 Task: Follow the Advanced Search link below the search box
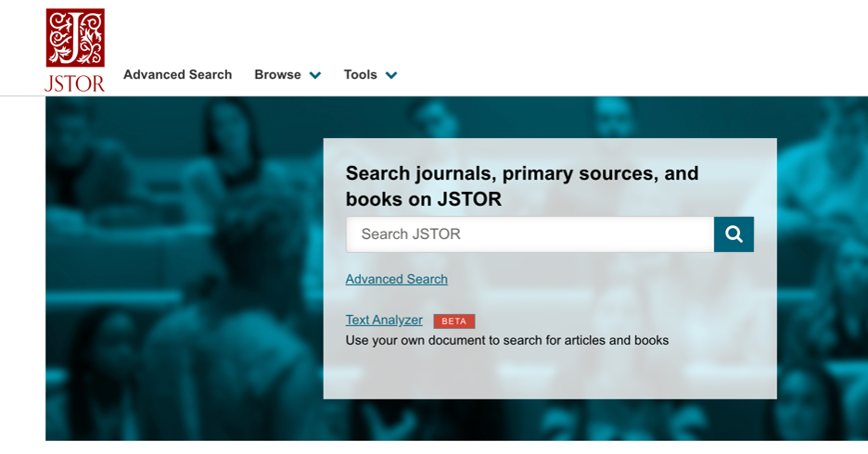pos(396,279)
